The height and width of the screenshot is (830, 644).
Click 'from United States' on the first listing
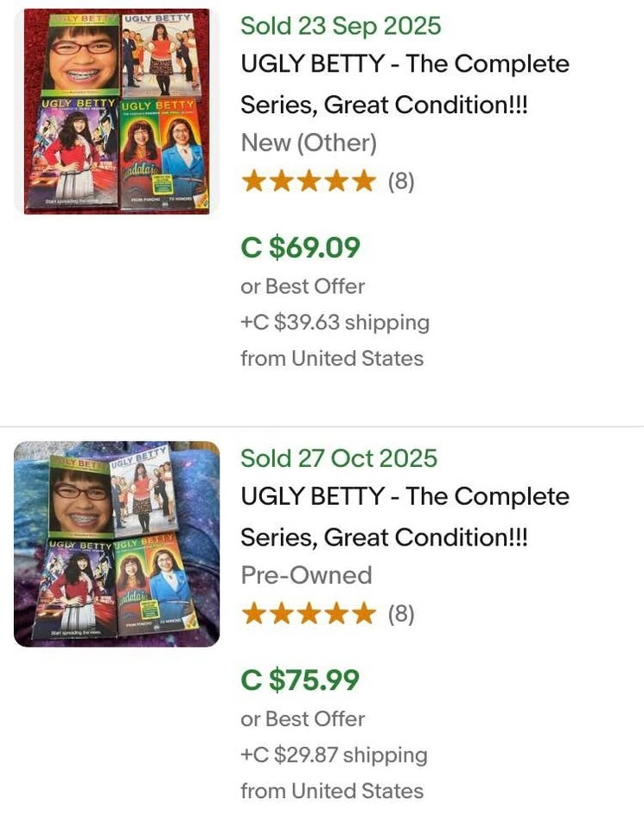coord(332,358)
